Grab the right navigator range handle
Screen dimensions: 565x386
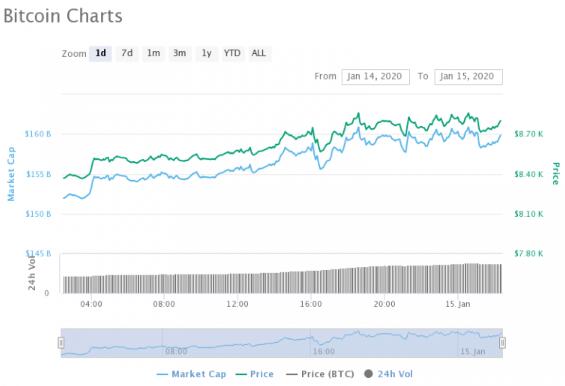pos(502,343)
